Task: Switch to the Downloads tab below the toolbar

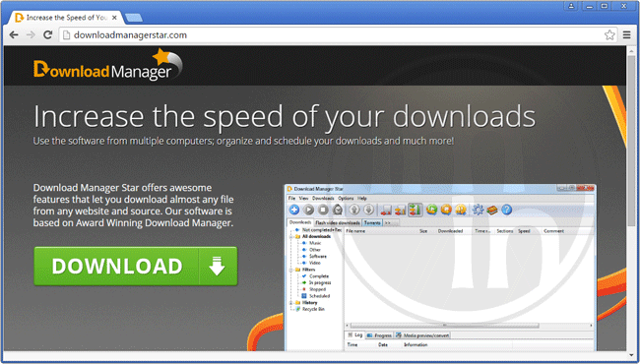Action: point(300,222)
